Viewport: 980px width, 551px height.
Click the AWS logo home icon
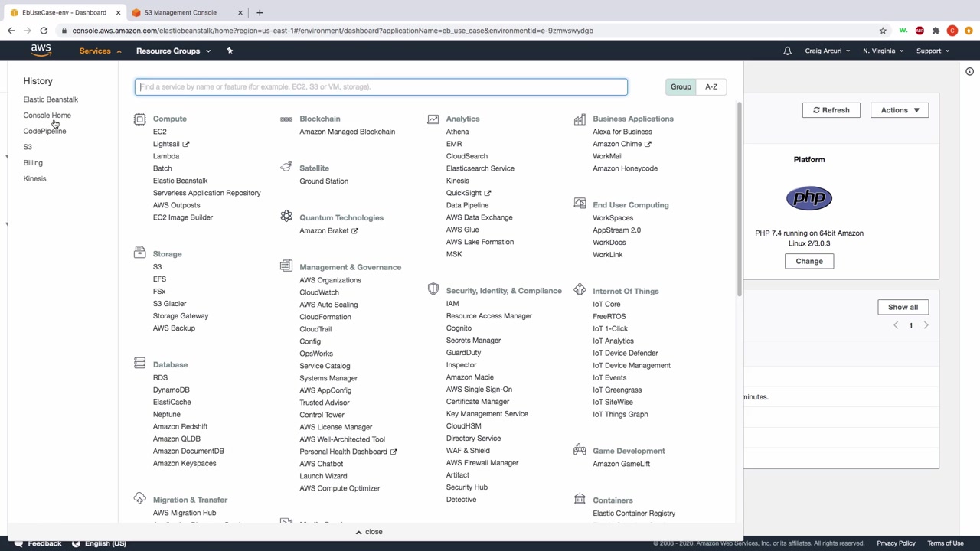(x=41, y=51)
